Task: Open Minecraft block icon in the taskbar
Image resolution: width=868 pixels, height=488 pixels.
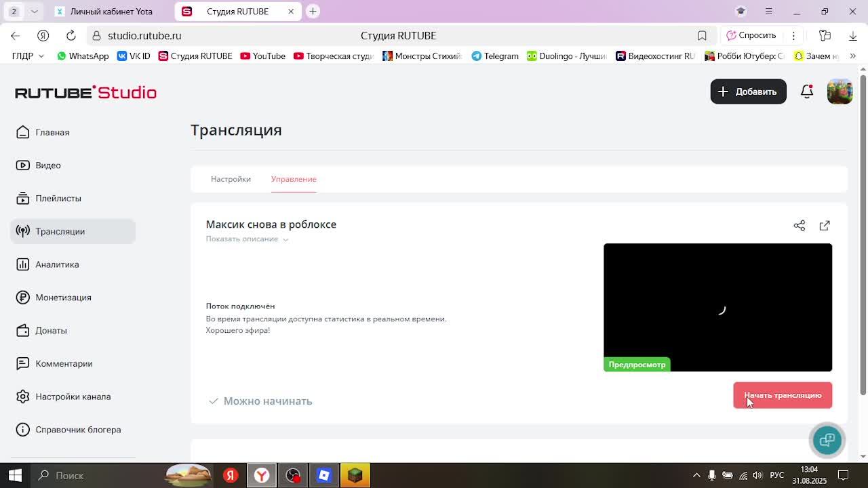Action: click(x=355, y=475)
